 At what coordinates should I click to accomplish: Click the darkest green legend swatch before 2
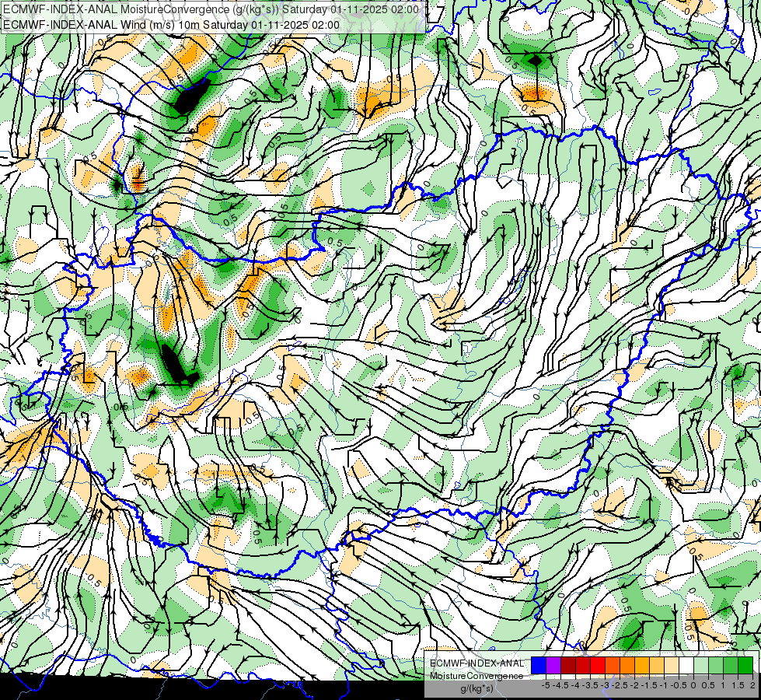pyautogui.click(x=745, y=666)
